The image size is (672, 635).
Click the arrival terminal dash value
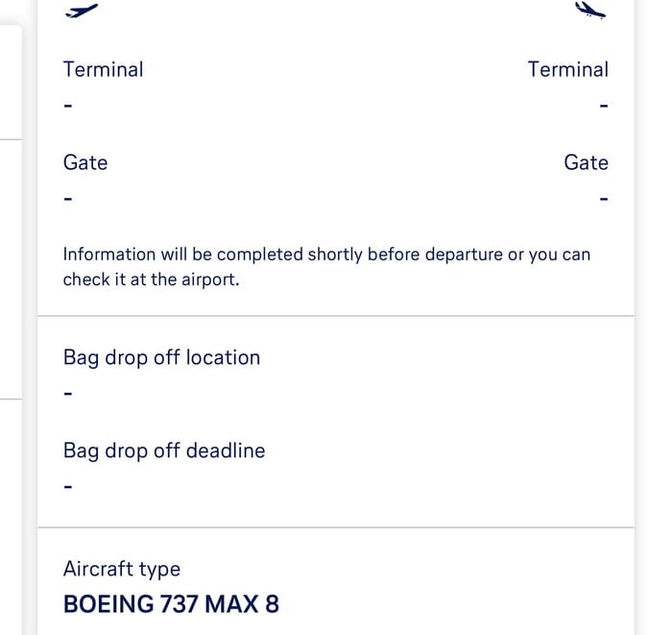pos(603,106)
